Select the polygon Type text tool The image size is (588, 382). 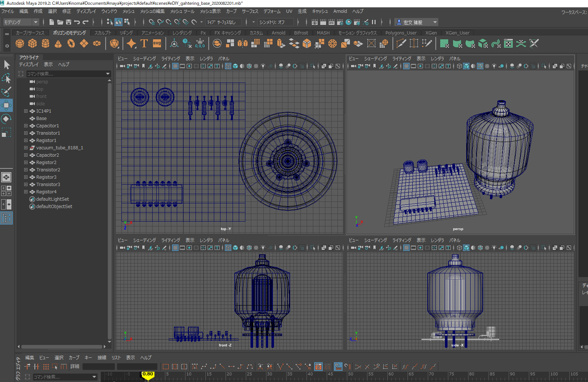pyautogui.click(x=144, y=44)
